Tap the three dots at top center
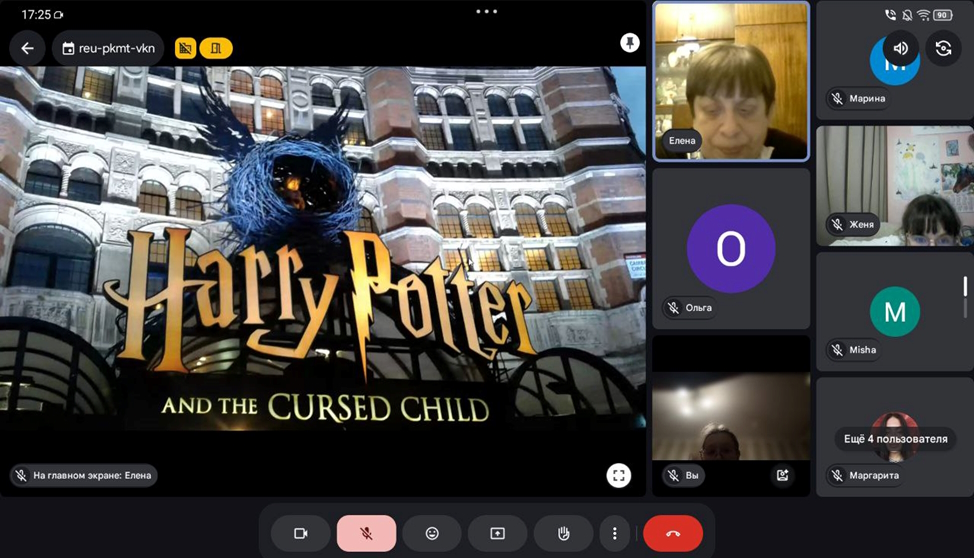Screen dimensions: 974x558 coord(487,12)
